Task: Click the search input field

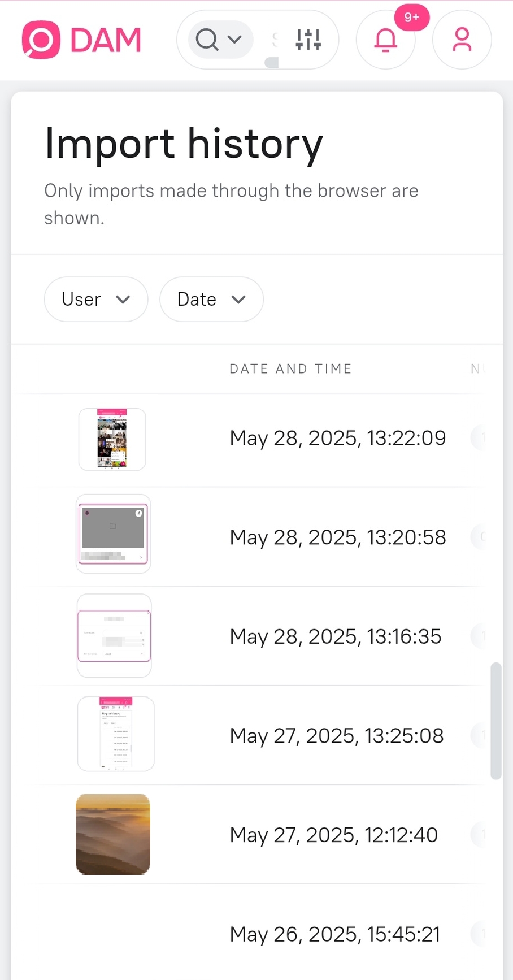Action: tap(273, 40)
